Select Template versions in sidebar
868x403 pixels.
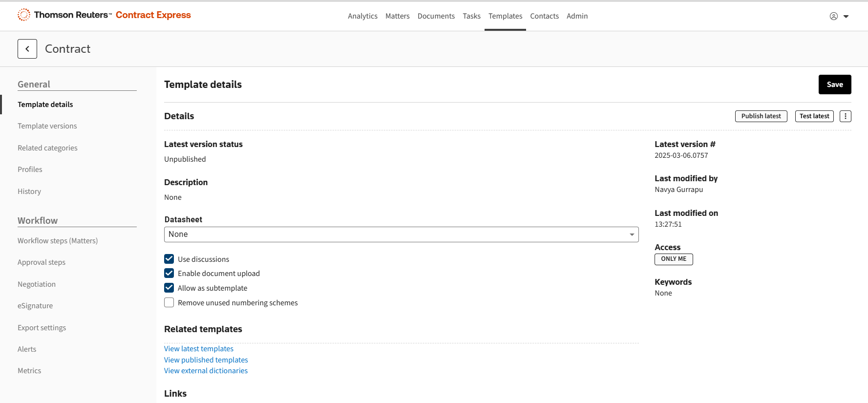[47, 126]
